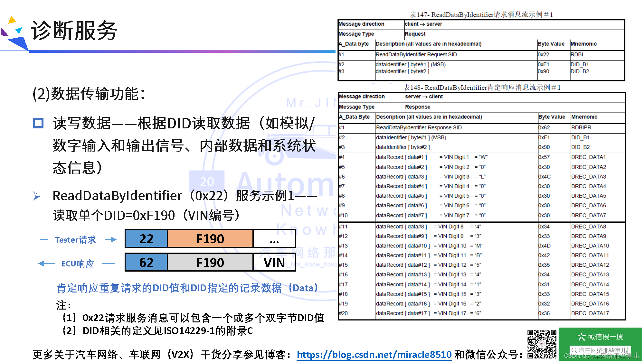Screen dimensions: 644x362
Task: Click the WeChat search icon in green banner
Action: pyautogui.click(x=582, y=337)
